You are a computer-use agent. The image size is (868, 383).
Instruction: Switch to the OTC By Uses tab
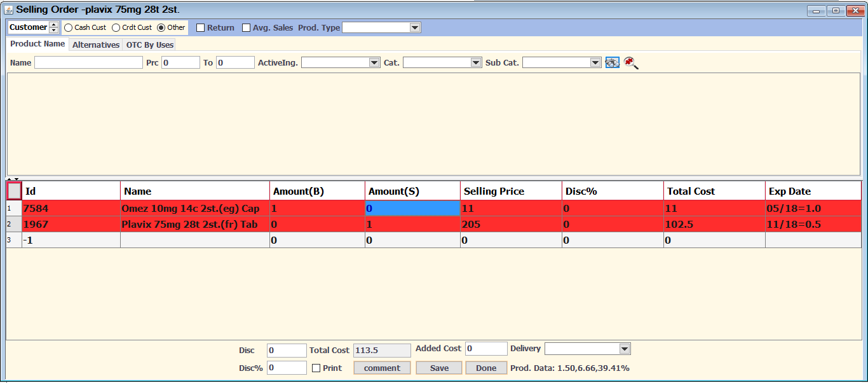tap(149, 45)
